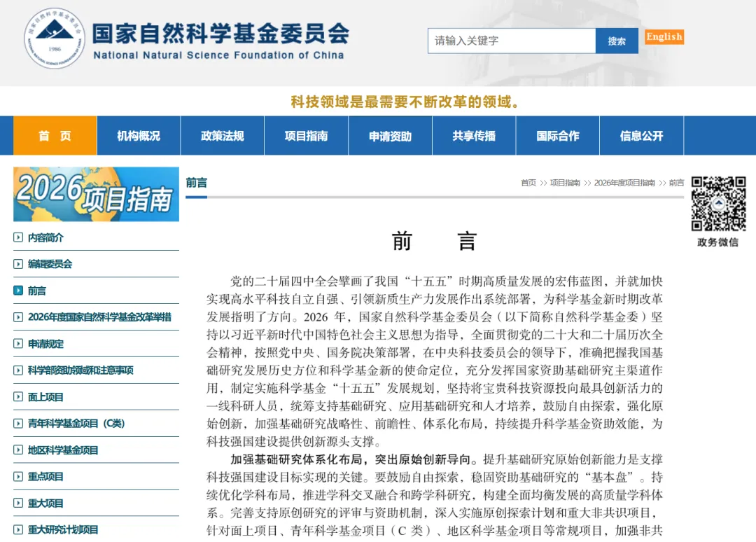The width and height of the screenshot is (756, 542).
Task: Click the slogan 科技领域是最需要不断改革的领域
Action: point(405,102)
